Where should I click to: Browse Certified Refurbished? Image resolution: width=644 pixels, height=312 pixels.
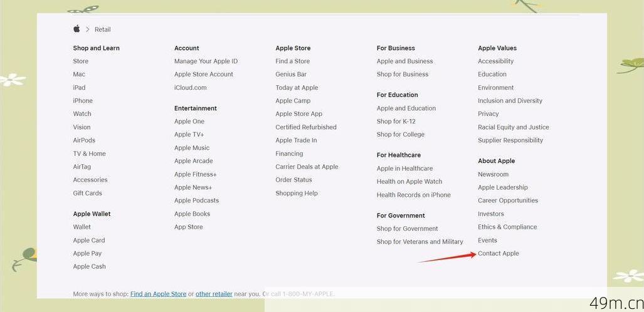tap(306, 127)
